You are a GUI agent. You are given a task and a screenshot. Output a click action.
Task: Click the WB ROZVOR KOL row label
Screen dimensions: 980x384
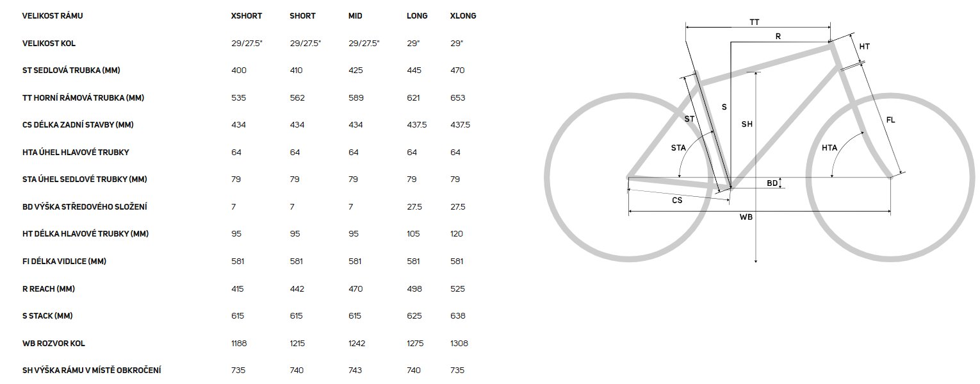tap(53, 344)
